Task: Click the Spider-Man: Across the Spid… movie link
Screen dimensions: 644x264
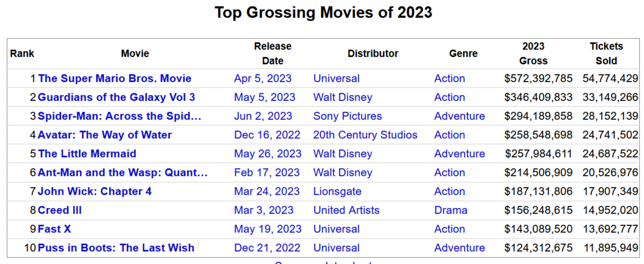Action: click(x=119, y=116)
